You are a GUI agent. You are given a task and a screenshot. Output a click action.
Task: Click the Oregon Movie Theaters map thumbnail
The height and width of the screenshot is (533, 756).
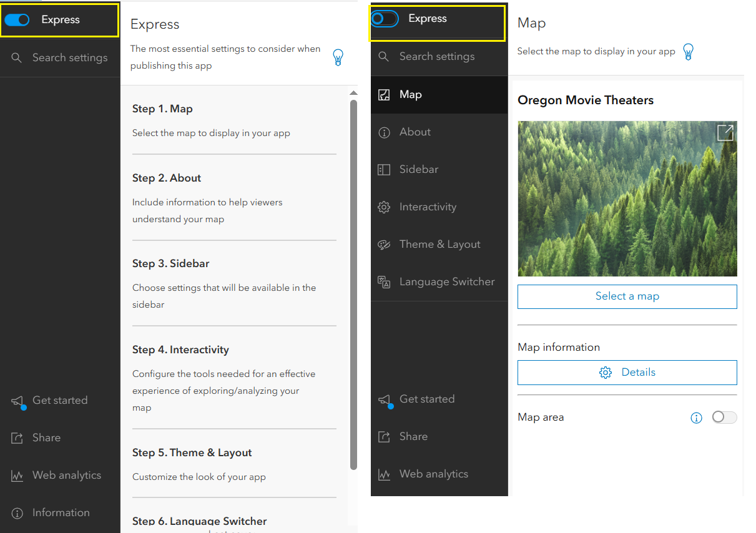627,198
